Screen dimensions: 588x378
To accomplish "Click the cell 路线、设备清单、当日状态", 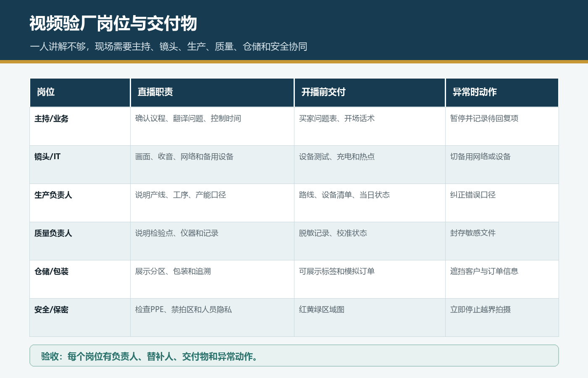I will (370, 203).
